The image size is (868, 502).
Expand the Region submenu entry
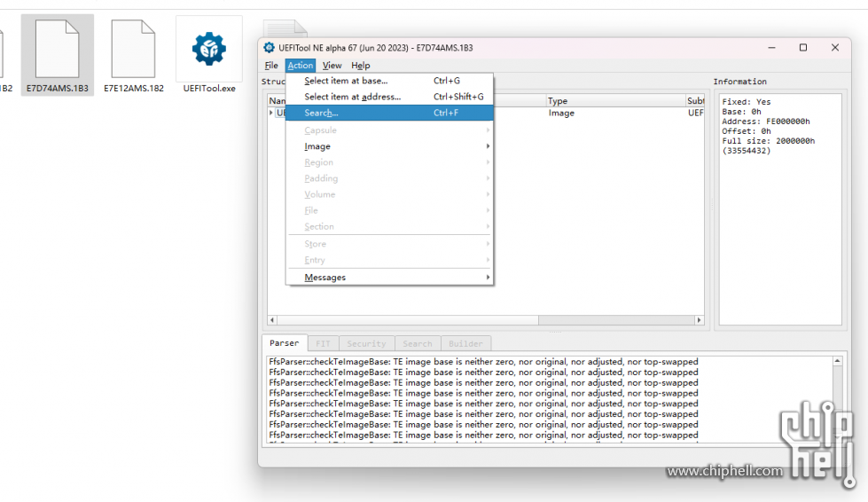pyautogui.click(x=390, y=162)
